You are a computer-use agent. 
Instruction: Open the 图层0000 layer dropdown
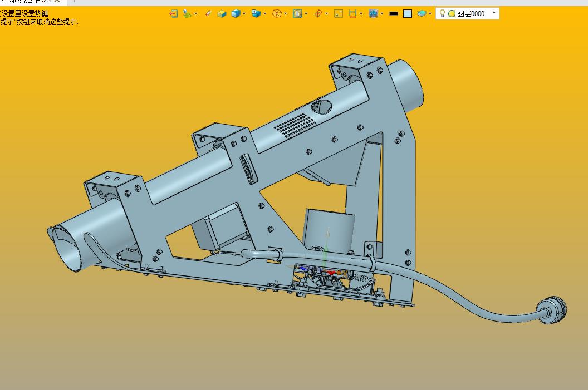point(494,13)
